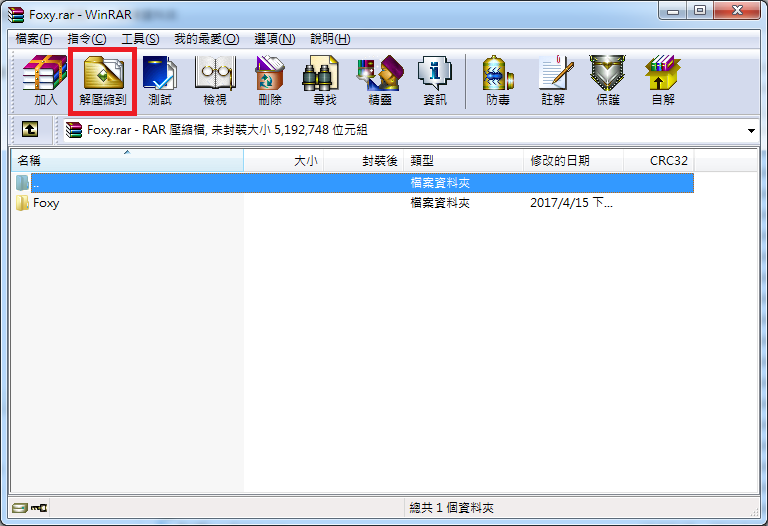Click 檔案資料夾 type in Foxy row

pyautogui.click(x=440, y=203)
